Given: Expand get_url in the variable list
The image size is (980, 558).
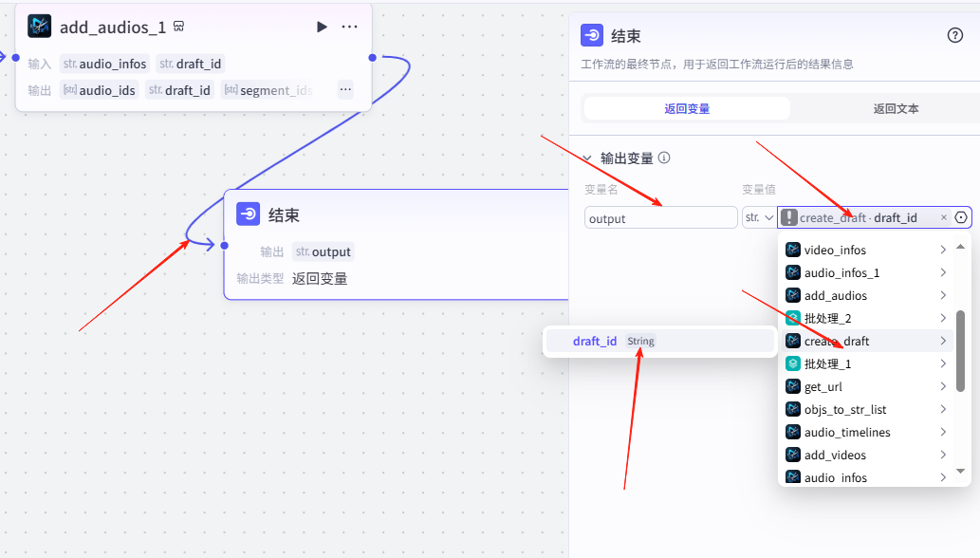Looking at the screenshot, I should [x=942, y=387].
